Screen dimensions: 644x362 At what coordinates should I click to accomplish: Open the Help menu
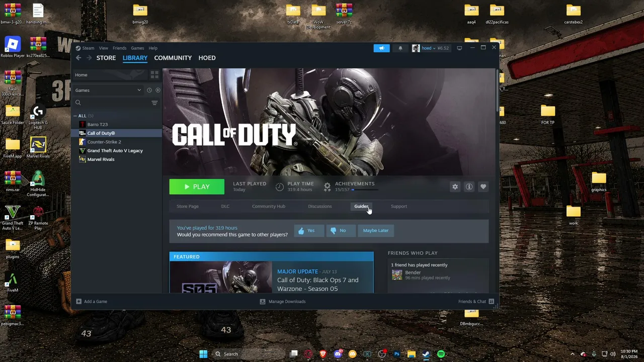[153, 48]
